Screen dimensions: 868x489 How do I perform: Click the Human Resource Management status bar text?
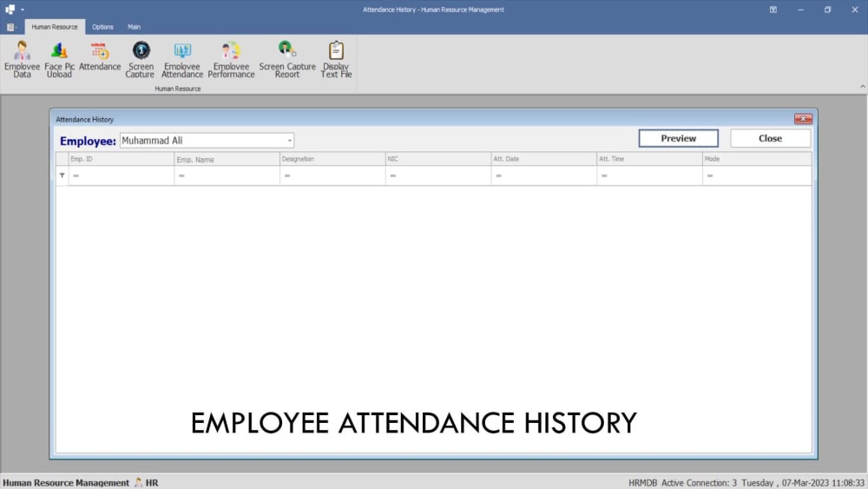click(66, 483)
